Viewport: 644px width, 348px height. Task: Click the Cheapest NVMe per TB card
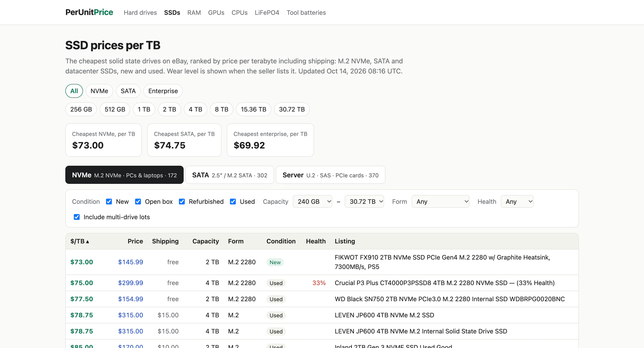click(x=104, y=140)
